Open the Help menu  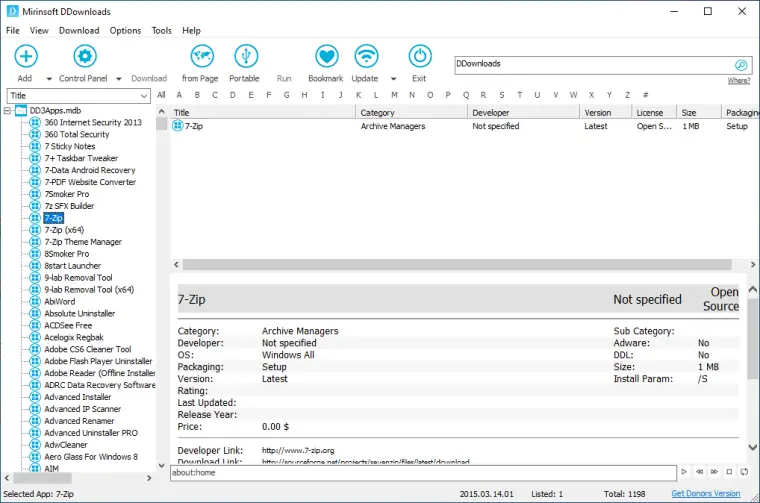click(191, 31)
